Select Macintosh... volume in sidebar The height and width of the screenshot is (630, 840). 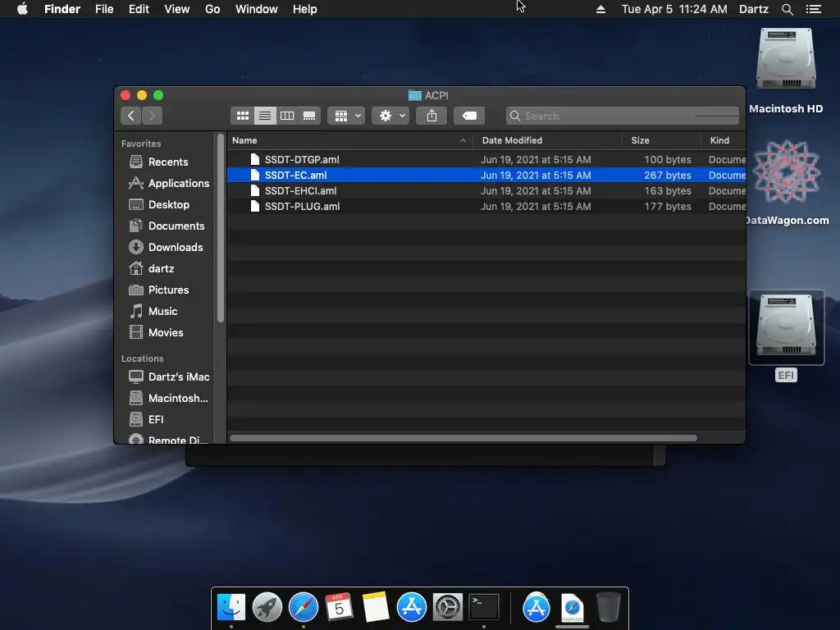click(x=168, y=398)
